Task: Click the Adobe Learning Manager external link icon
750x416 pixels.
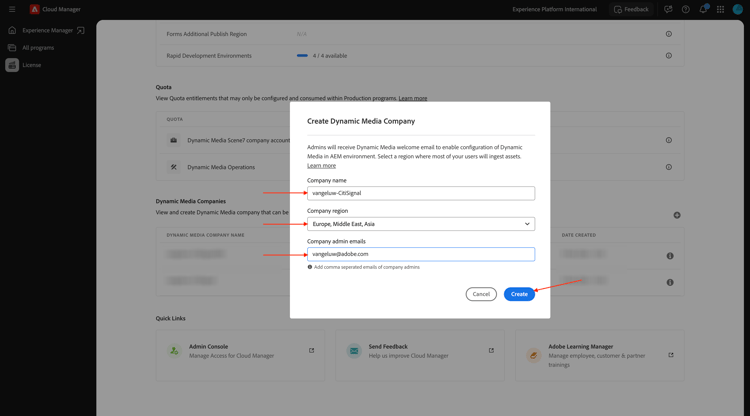Action: (x=671, y=355)
